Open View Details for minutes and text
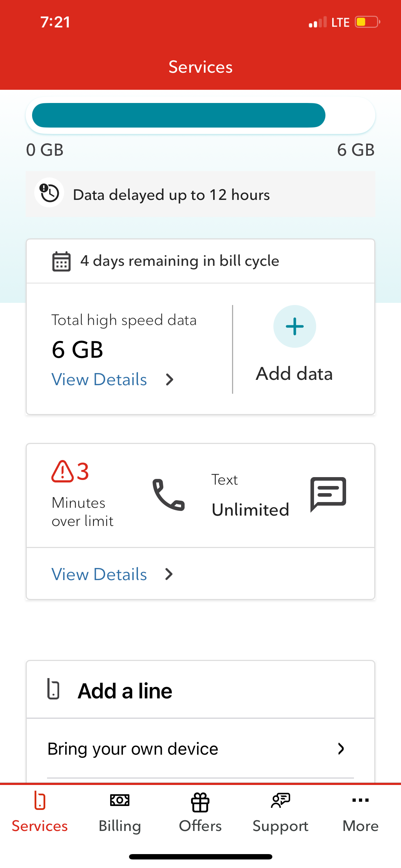401x868 pixels. coord(99,574)
